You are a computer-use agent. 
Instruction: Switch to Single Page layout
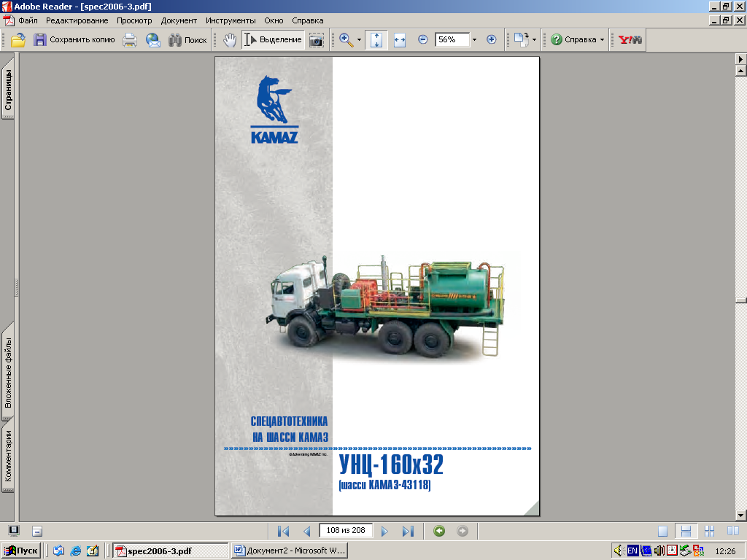[x=662, y=531]
